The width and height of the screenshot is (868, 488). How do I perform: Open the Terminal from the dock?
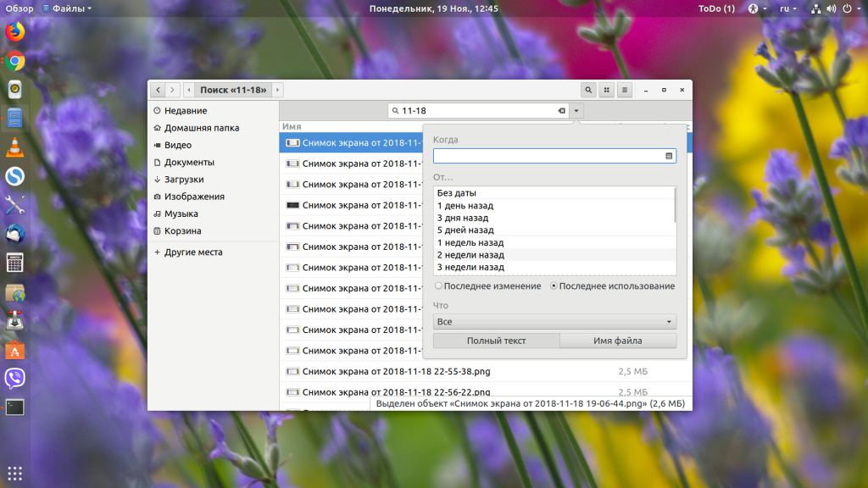[15, 408]
